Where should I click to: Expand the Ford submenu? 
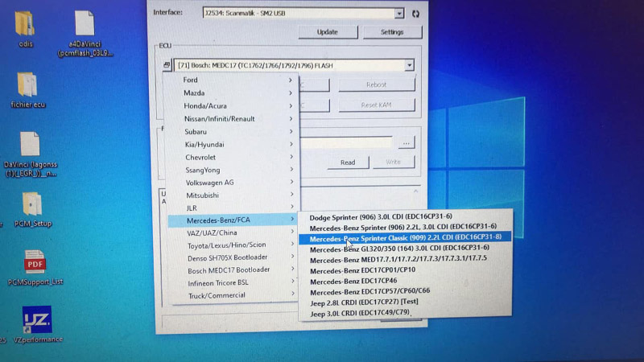point(231,80)
